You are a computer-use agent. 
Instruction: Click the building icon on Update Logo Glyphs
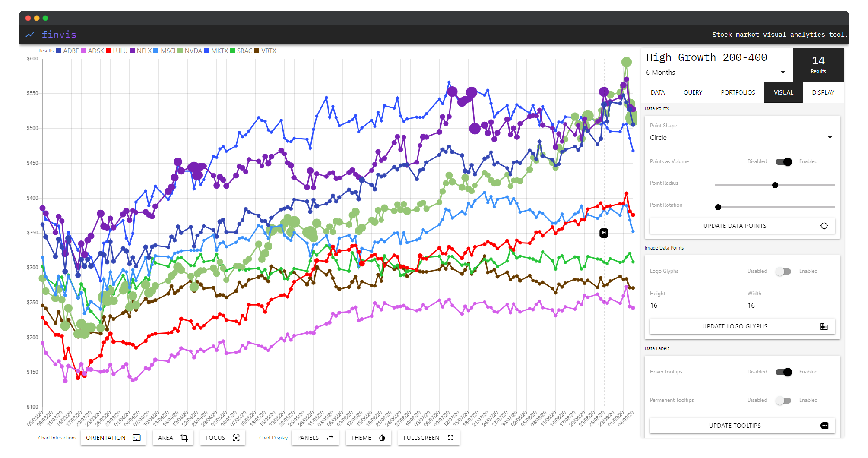tap(824, 326)
